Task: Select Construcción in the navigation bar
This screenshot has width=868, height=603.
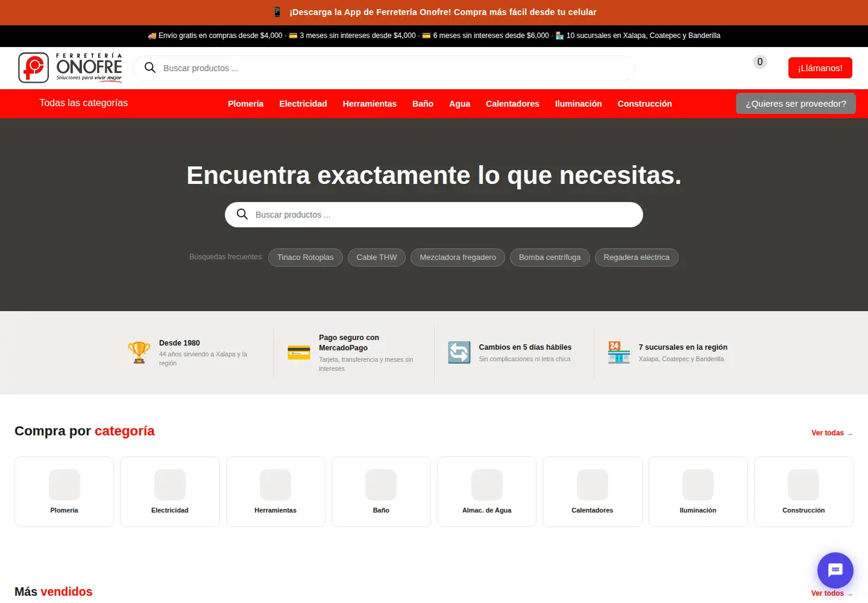Action: [644, 104]
